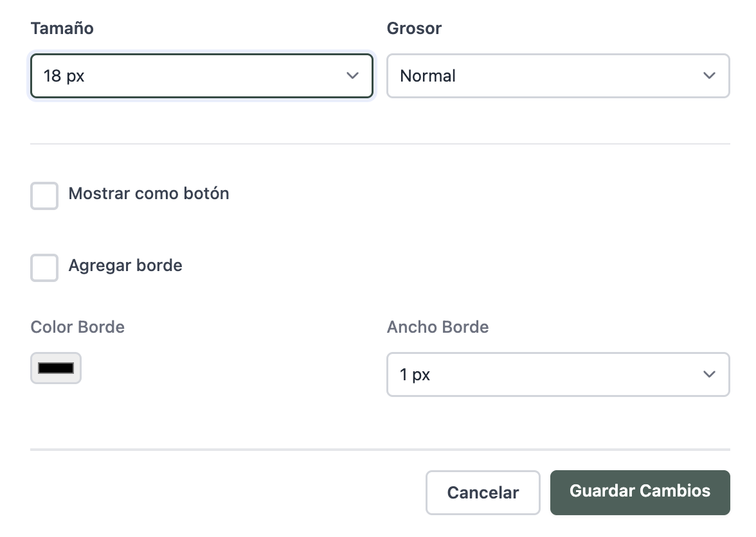
Task: Click the chevron arrow in Grosor dropdown
Action: pos(709,76)
